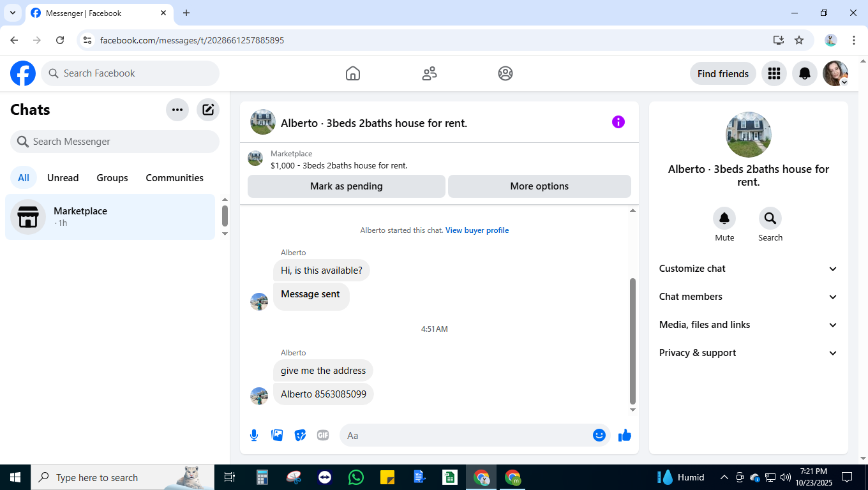868x490 pixels.
Task: Open Chrome site information icon in address bar
Action: tap(88, 40)
